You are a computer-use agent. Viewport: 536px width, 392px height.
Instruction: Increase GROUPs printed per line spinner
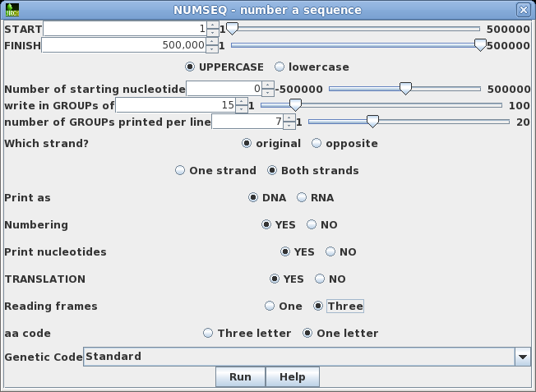click(289, 118)
